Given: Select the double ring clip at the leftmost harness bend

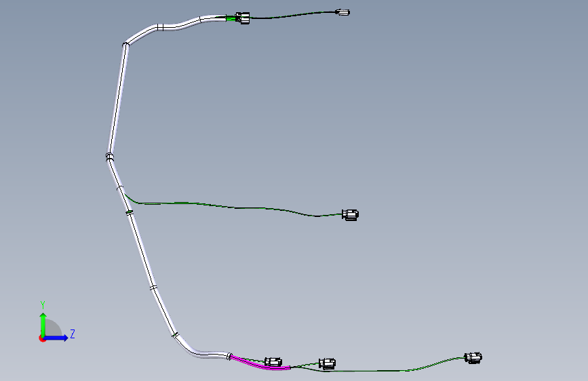Looking at the screenshot, I should tap(109, 157).
